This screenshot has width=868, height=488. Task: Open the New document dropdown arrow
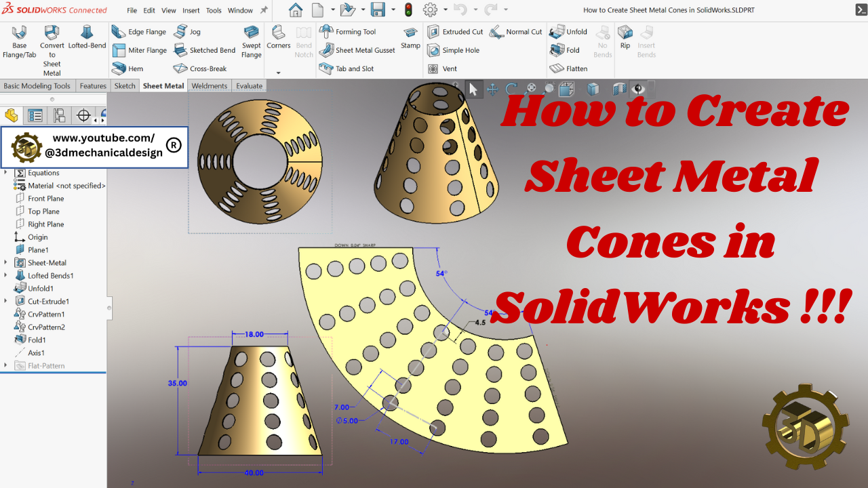coord(332,10)
